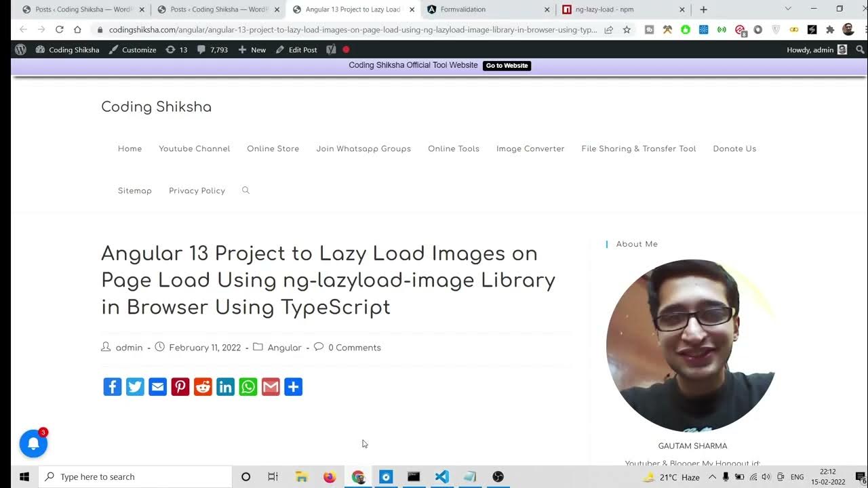
Task: Share the post on Facebook
Action: click(x=113, y=387)
